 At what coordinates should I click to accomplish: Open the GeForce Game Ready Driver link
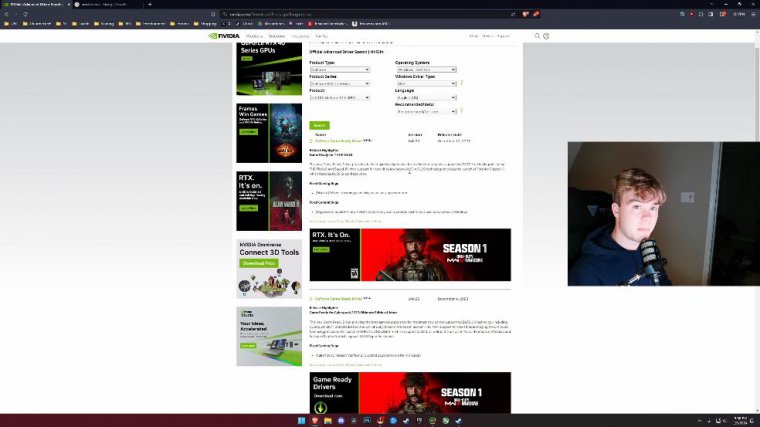point(338,141)
